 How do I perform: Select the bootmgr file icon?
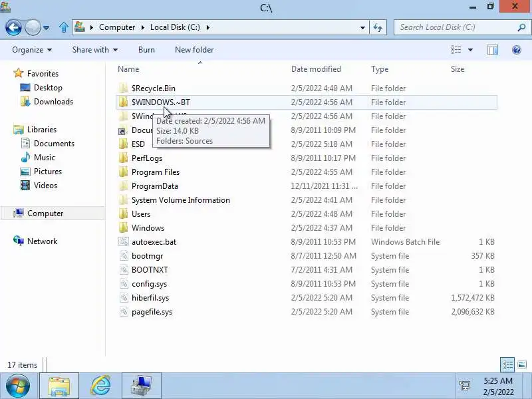coord(124,256)
